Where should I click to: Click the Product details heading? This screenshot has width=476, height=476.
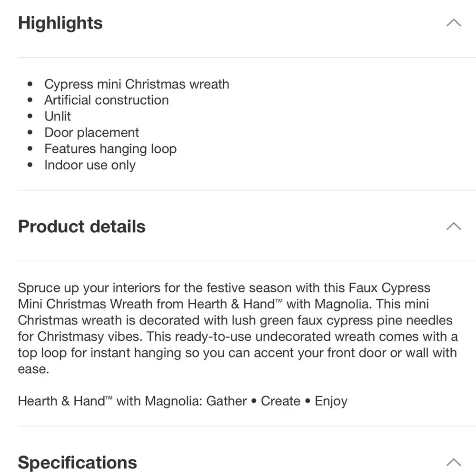[x=81, y=227]
